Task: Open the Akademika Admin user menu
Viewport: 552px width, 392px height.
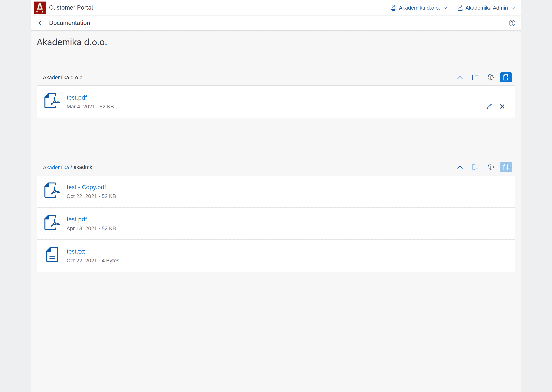Action: 486,8
